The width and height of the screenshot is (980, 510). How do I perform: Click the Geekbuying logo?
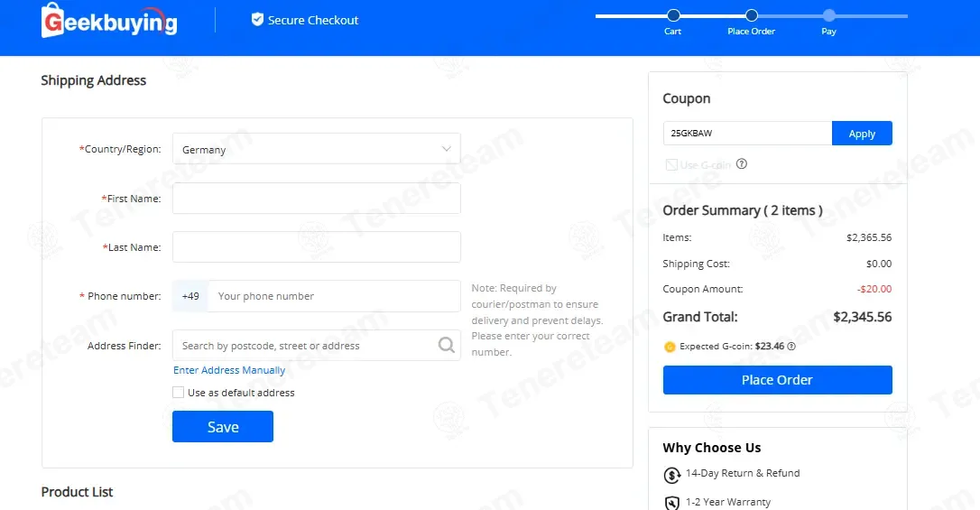point(109,20)
